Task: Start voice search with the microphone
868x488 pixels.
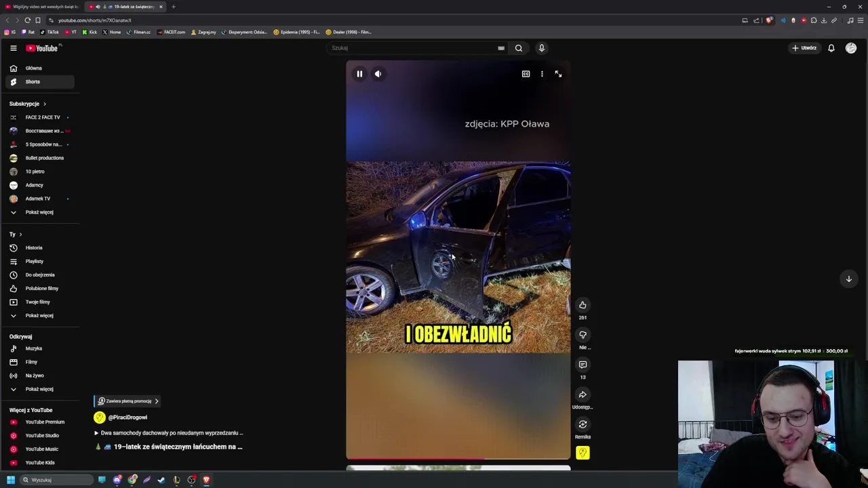Action: pos(541,48)
